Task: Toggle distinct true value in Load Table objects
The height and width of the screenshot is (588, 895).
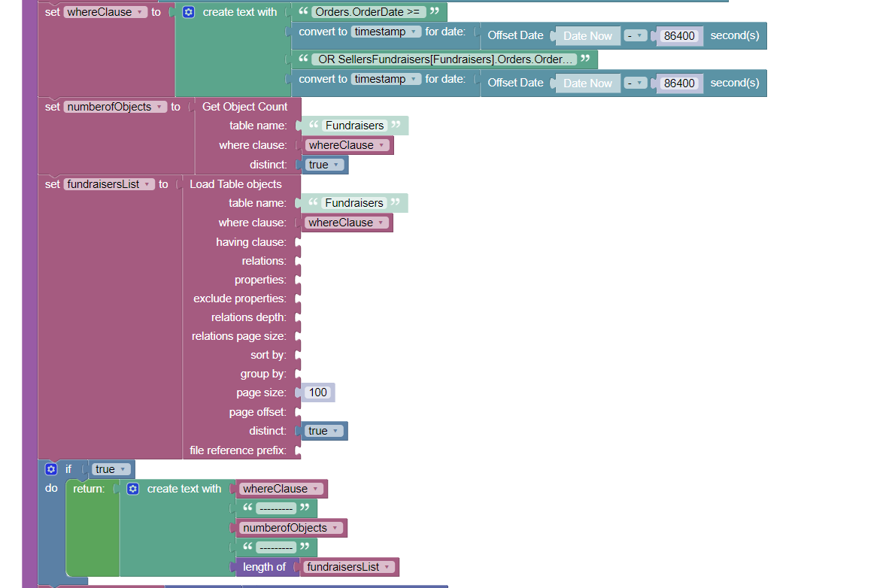Action: pos(324,431)
